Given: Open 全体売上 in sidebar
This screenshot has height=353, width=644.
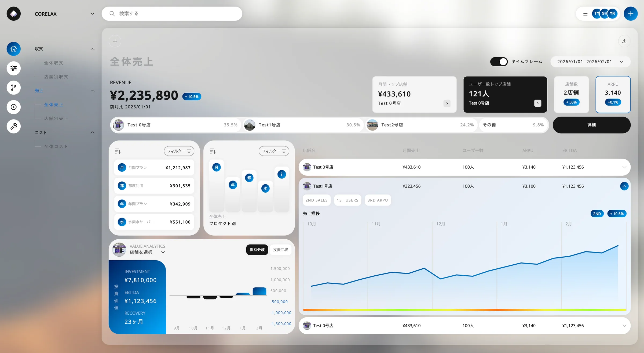Looking at the screenshot, I should (54, 105).
